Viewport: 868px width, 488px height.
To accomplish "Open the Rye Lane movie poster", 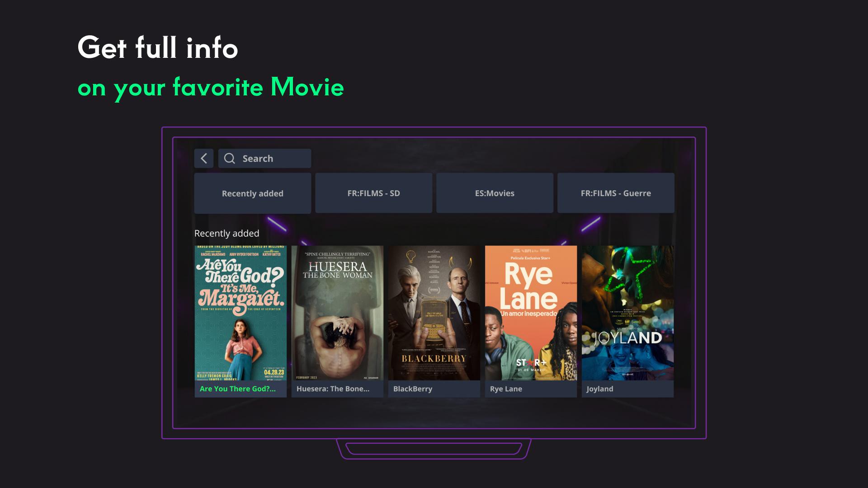I will 531,313.
